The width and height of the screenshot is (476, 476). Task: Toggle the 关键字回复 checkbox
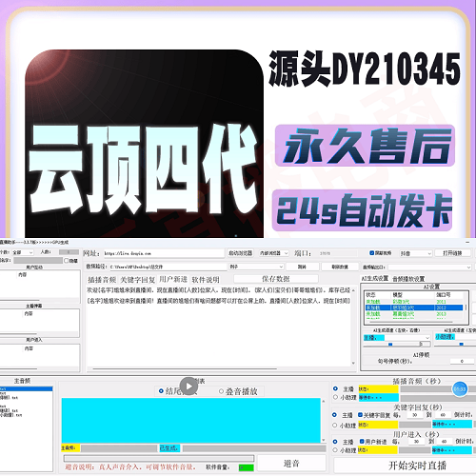(x=361, y=415)
